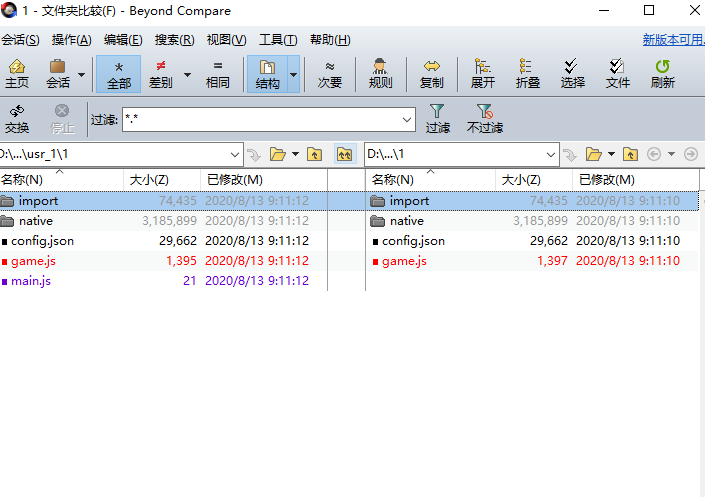The height and width of the screenshot is (497, 705).
Task: Click the 新版本可用 link
Action: point(673,40)
